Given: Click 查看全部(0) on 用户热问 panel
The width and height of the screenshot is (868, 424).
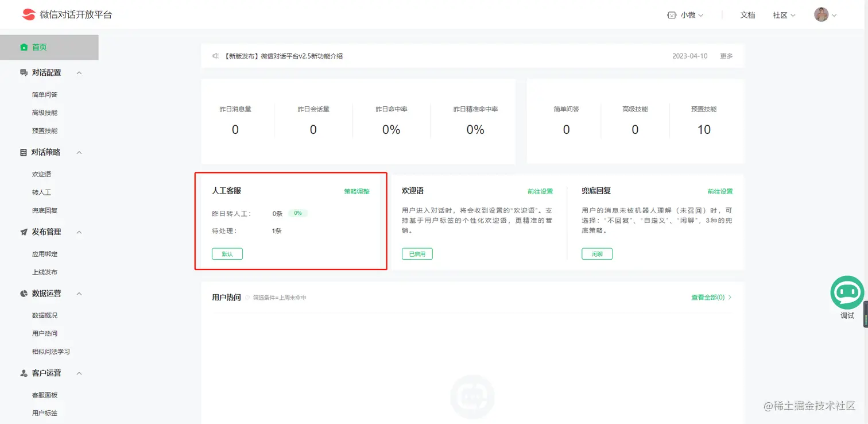Looking at the screenshot, I should click(708, 297).
